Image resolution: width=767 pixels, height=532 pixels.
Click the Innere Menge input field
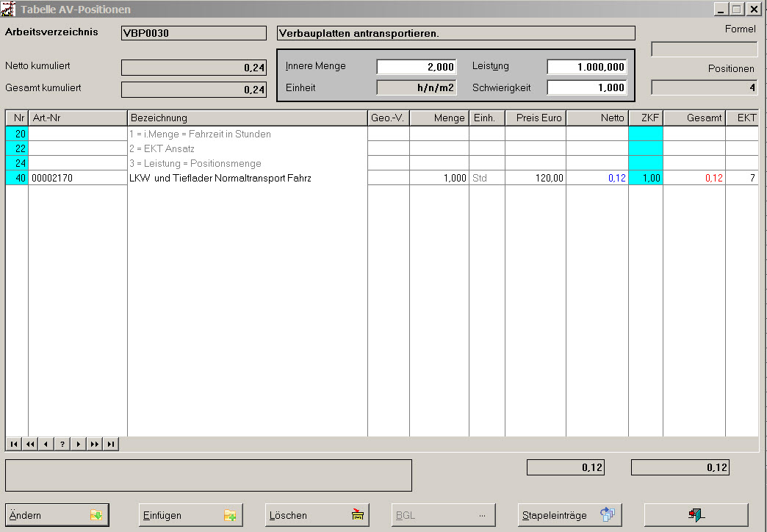tap(417, 67)
